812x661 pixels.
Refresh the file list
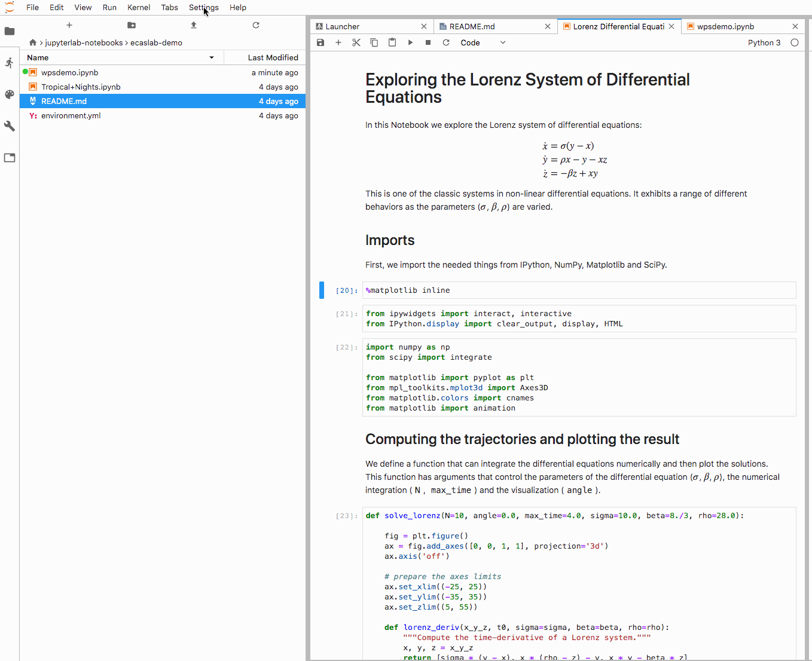coord(256,25)
